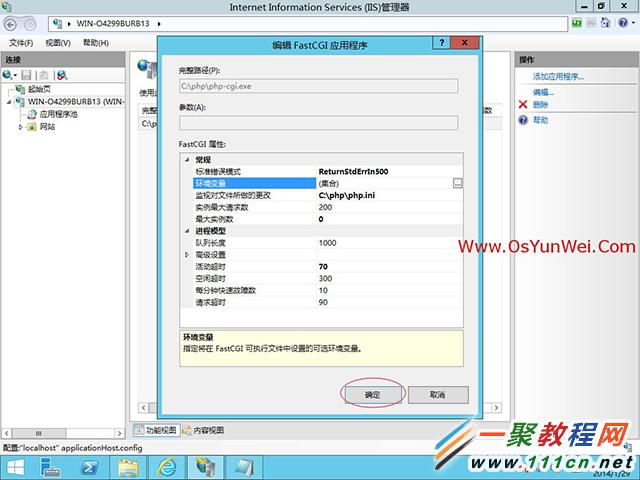640x480 pixels.
Task: Click the stop icon in address toolbar
Action: 591,23
